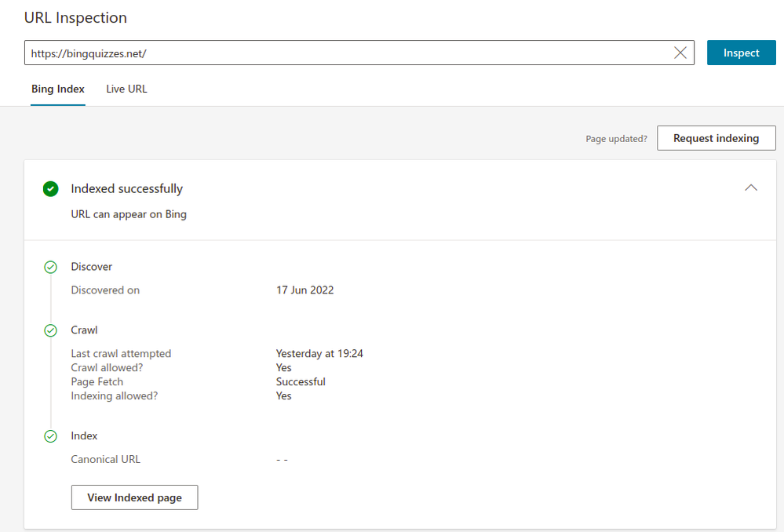Click the Yes value for Indexing allowed

pos(283,395)
